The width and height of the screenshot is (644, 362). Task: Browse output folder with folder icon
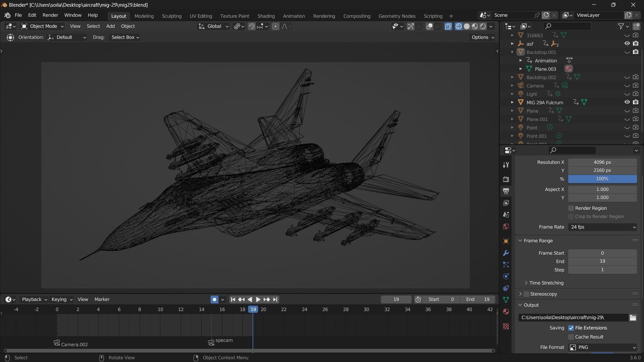pyautogui.click(x=633, y=317)
